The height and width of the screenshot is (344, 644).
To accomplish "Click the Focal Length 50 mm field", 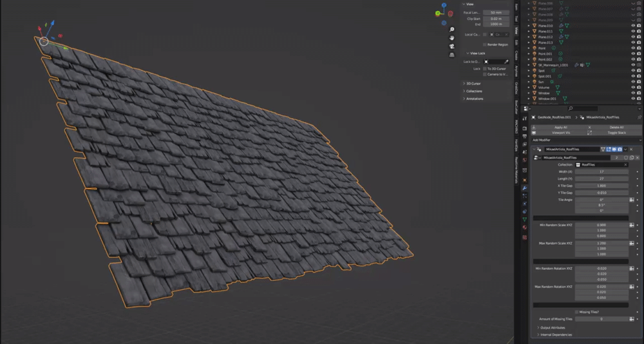I will coord(496,13).
